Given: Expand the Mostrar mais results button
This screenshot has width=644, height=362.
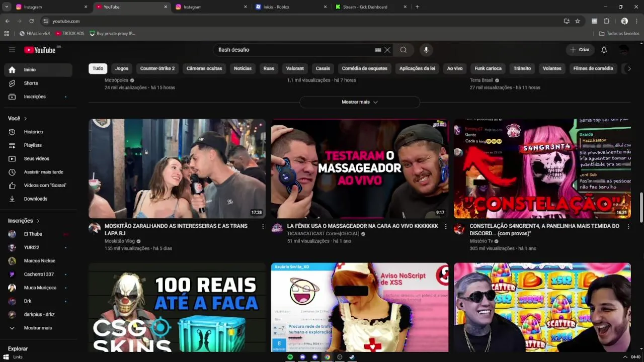Looking at the screenshot, I should [360, 102].
